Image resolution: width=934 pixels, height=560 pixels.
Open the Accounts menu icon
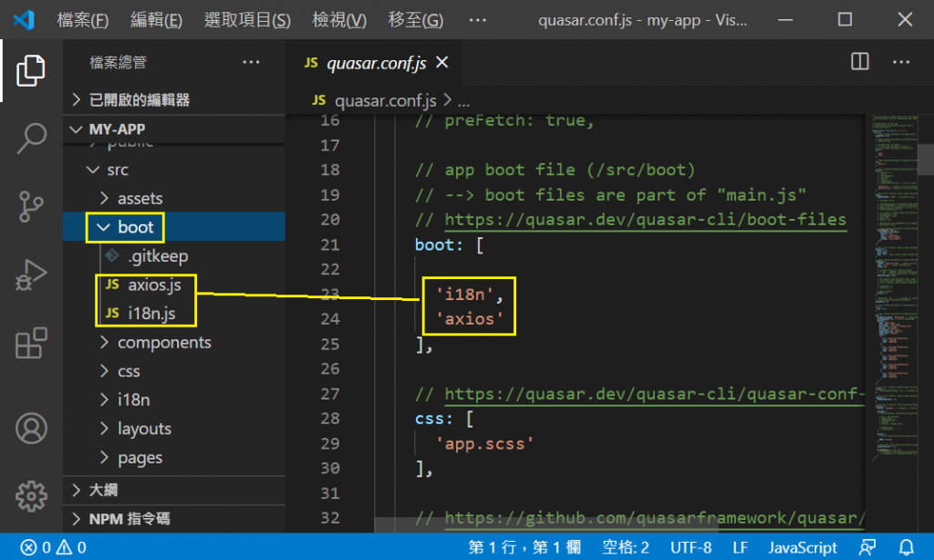[31, 429]
